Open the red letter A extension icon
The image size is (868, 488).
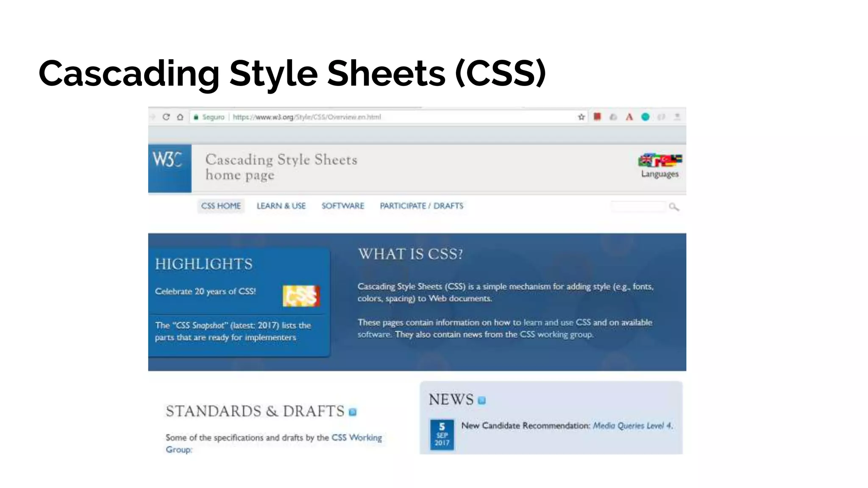(629, 117)
